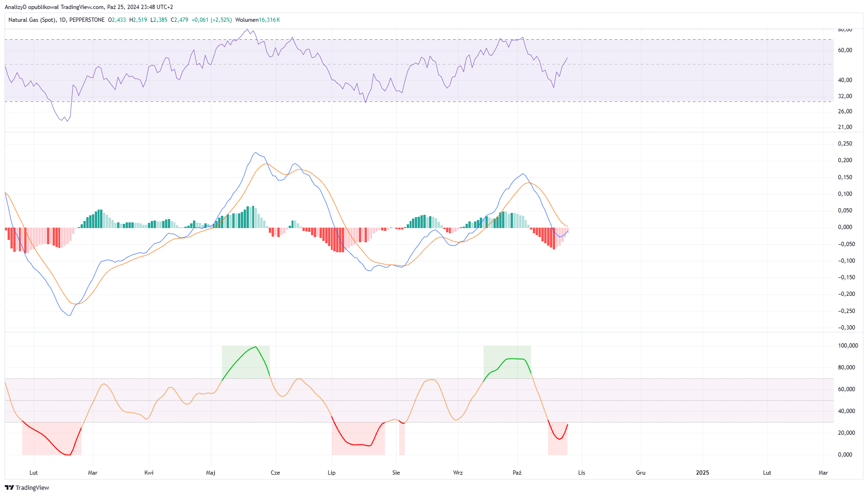Click the '2025' time axis label
This screenshot has width=868, height=496.
tap(703, 473)
